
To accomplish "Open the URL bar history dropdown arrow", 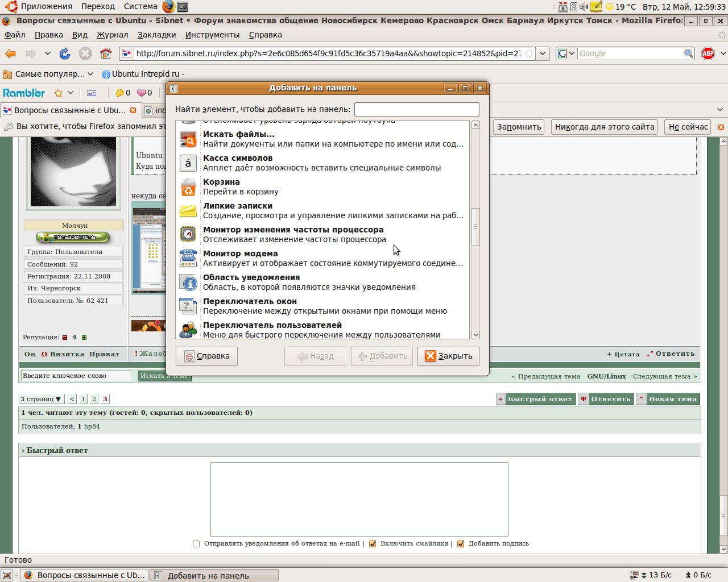I will [x=543, y=53].
